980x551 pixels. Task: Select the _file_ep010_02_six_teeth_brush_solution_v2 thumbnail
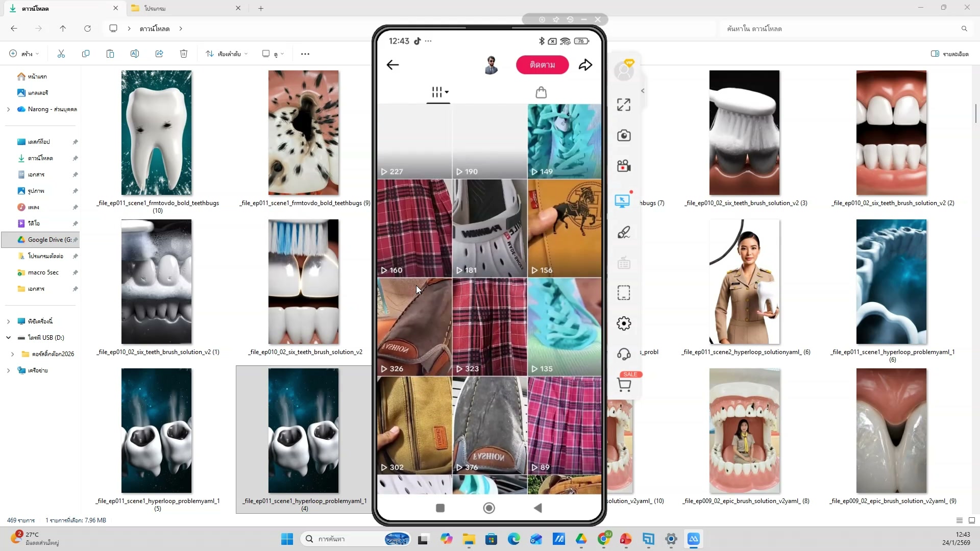pos(303,282)
